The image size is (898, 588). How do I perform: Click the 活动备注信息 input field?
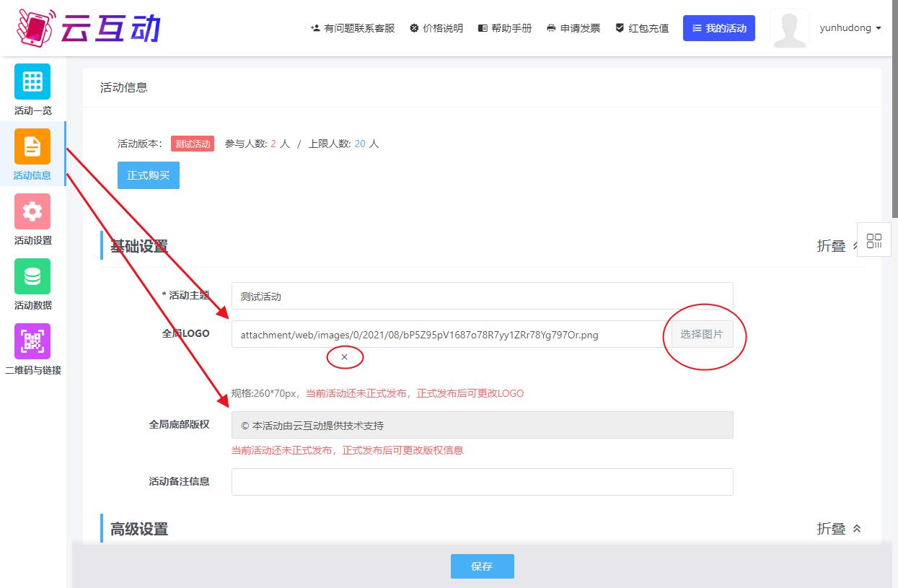[482, 482]
